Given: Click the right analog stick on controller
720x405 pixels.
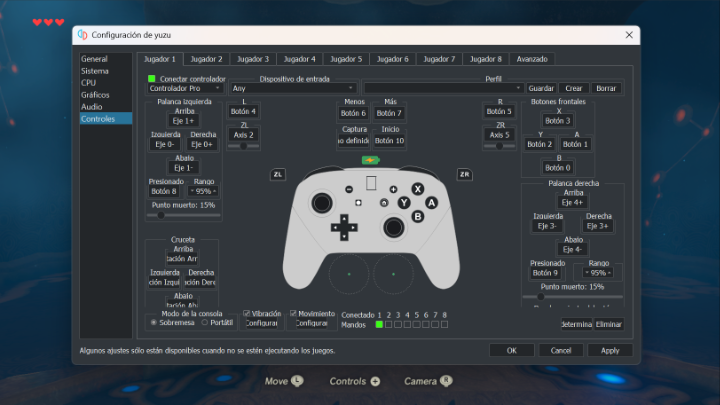Looking at the screenshot, I should (394, 228).
